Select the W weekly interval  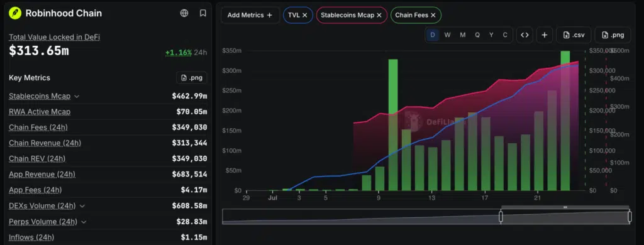tap(447, 35)
